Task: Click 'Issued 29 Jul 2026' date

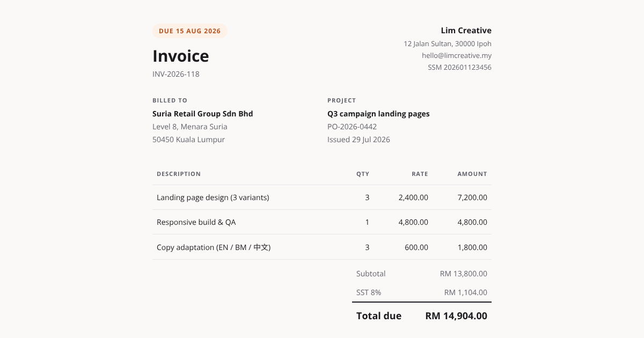Action: point(358,139)
